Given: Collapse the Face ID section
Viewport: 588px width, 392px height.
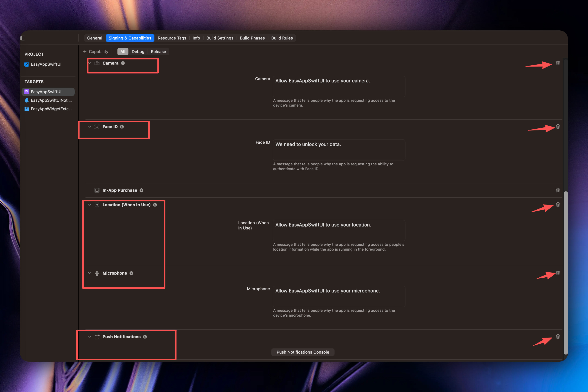Looking at the screenshot, I should coord(89,127).
